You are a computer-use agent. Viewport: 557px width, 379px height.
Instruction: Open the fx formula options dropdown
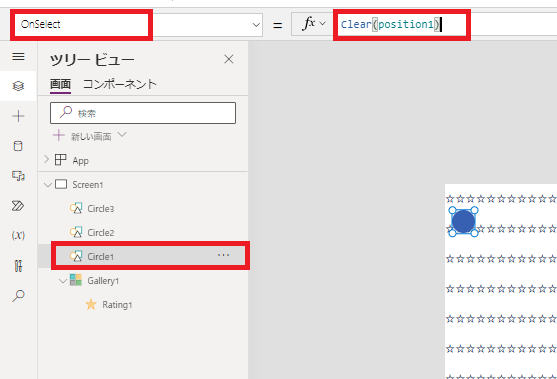click(323, 23)
